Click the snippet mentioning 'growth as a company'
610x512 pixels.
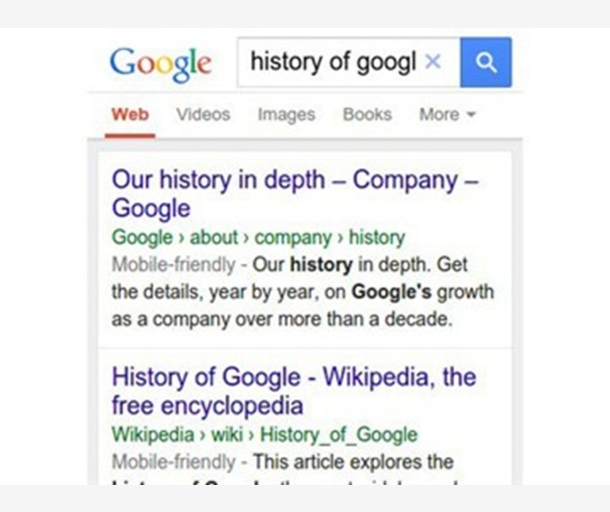tap(302, 293)
